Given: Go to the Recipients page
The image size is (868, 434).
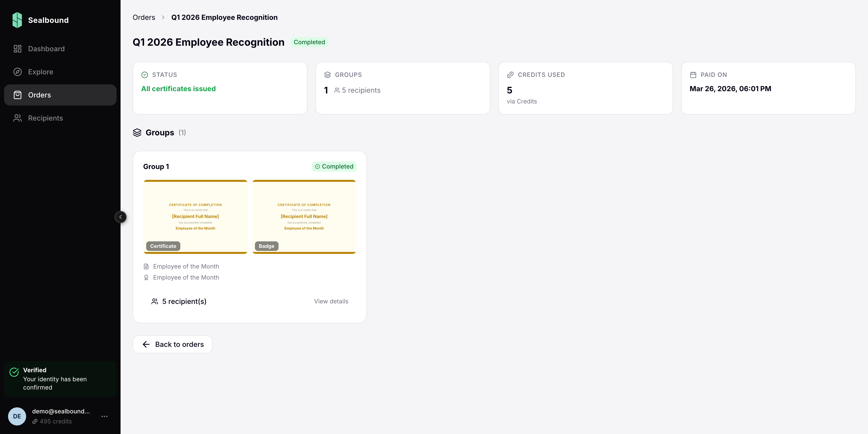Looking at the screenshot, I should 45,118.
